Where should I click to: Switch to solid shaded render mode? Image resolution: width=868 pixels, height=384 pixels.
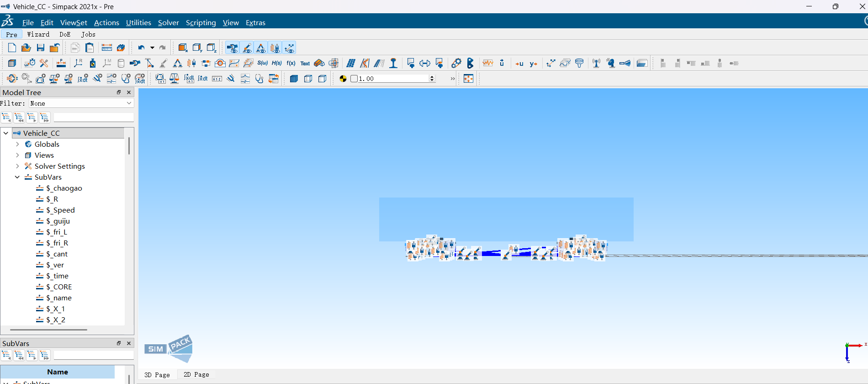click(294, 79)
